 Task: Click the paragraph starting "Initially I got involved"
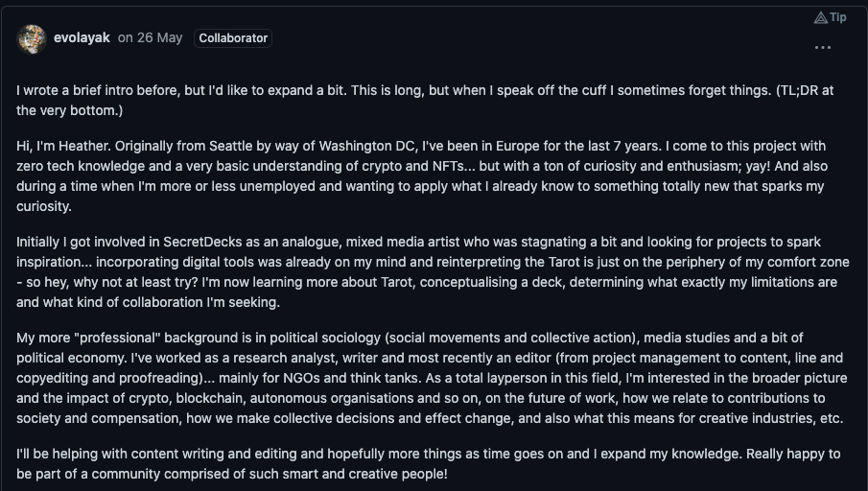tap(433, 271)
